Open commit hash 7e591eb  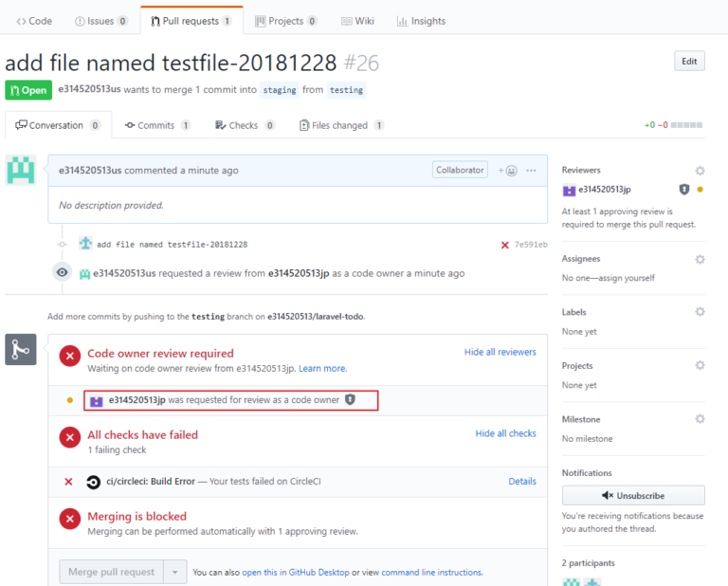[531, 245]
